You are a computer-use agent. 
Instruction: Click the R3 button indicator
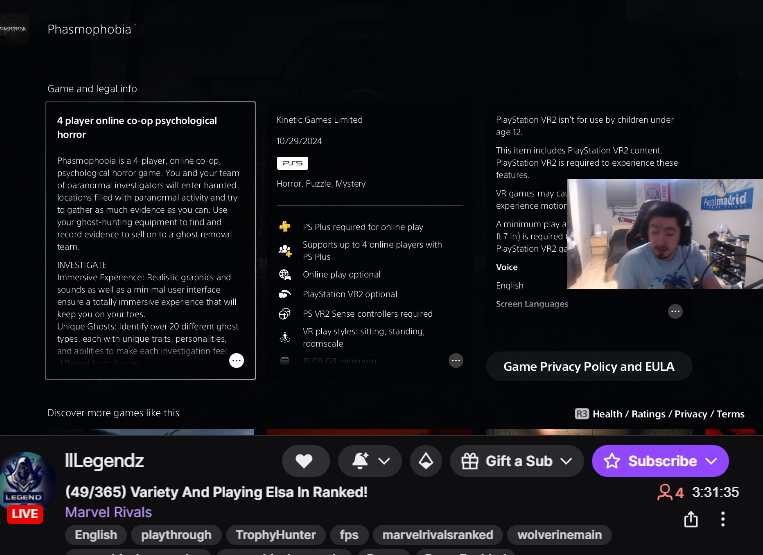tap(581, 414)
